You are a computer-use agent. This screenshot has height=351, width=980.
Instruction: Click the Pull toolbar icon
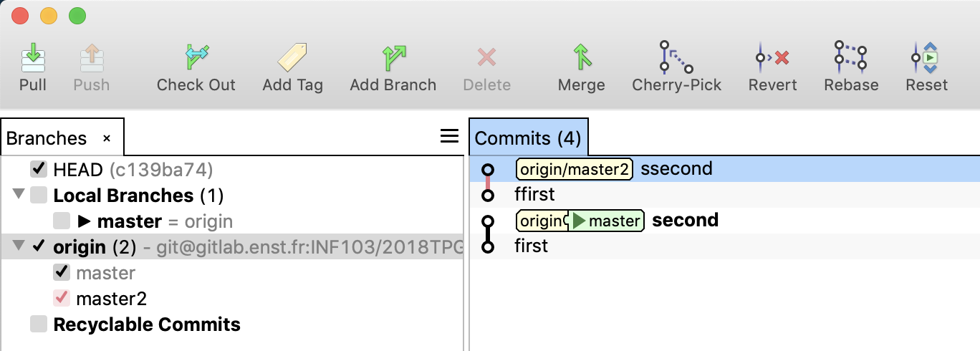coord(33,58)
